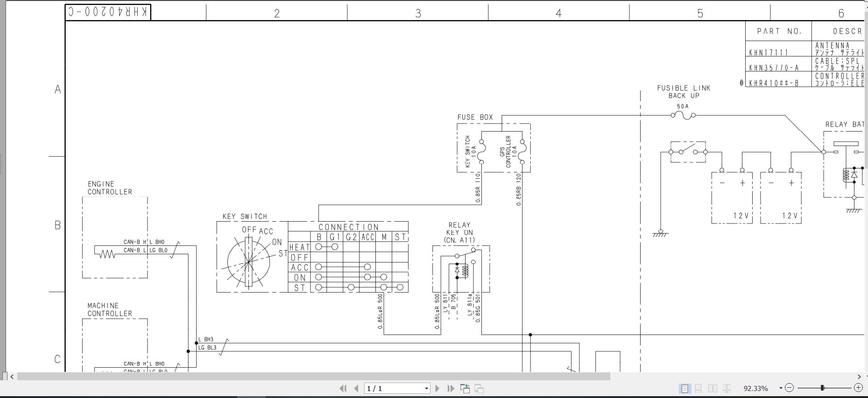The width and height of the screenshot is (868, 398).
Task: Click the GPS CONTROLLER 10A fuse label
Action: point(508,152)
